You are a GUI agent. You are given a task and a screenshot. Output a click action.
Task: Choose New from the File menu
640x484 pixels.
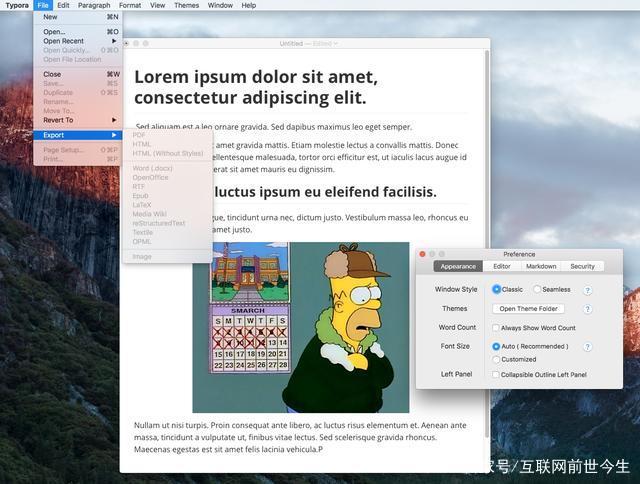[78, 17]
